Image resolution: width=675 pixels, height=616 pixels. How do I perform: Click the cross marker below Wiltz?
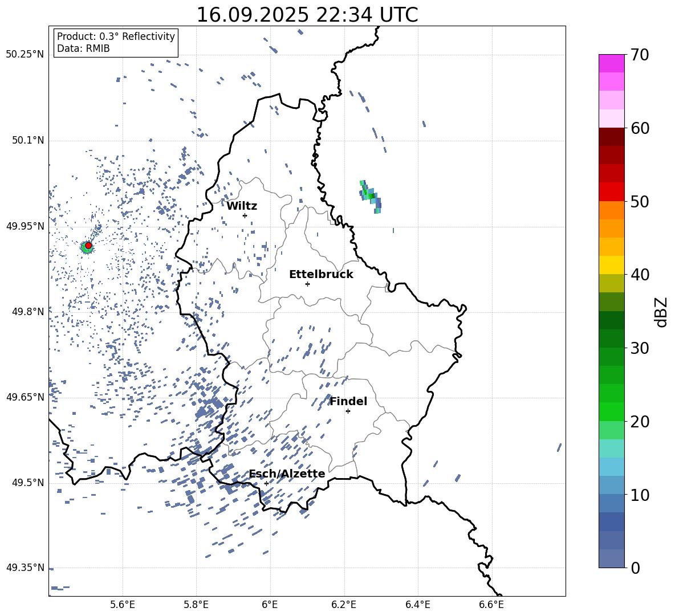click(245, 215)
